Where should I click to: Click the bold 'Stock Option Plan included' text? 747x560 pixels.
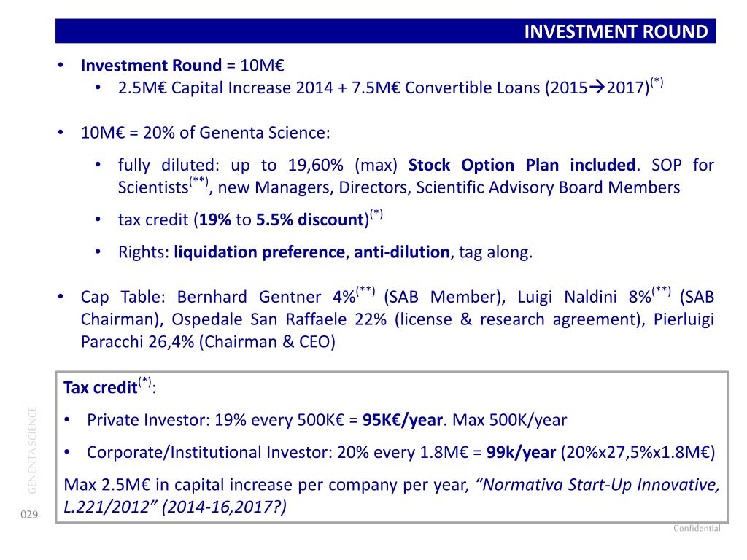[x=522, y=165]
